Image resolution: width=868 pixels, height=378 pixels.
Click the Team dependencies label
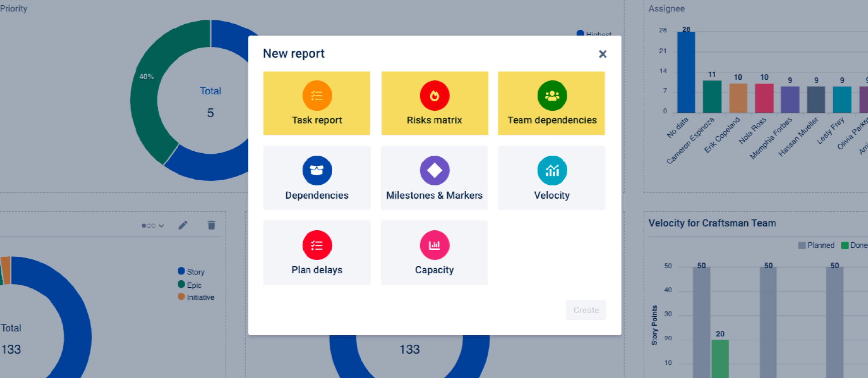pos(552,120)
